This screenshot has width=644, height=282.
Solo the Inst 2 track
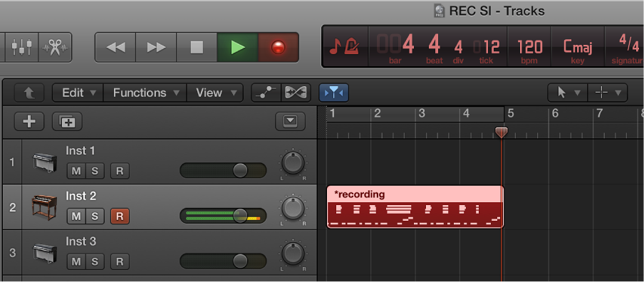click(x=95, y=216)
